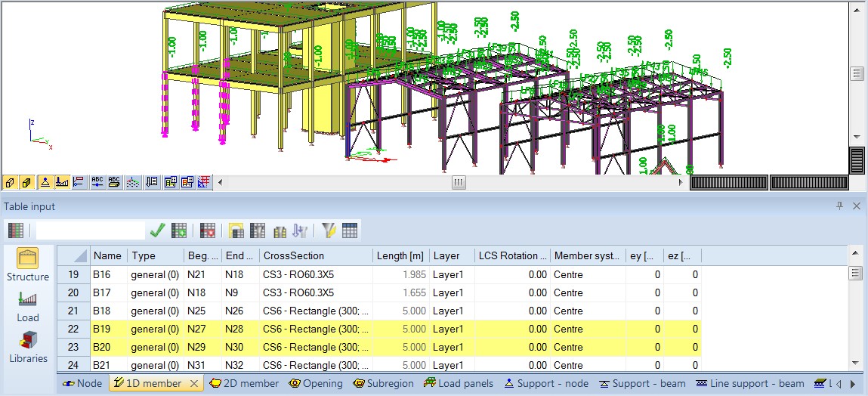Open the Libraries category in the sidebar
This screenshot has height=396, width=868.
(28, 346)
